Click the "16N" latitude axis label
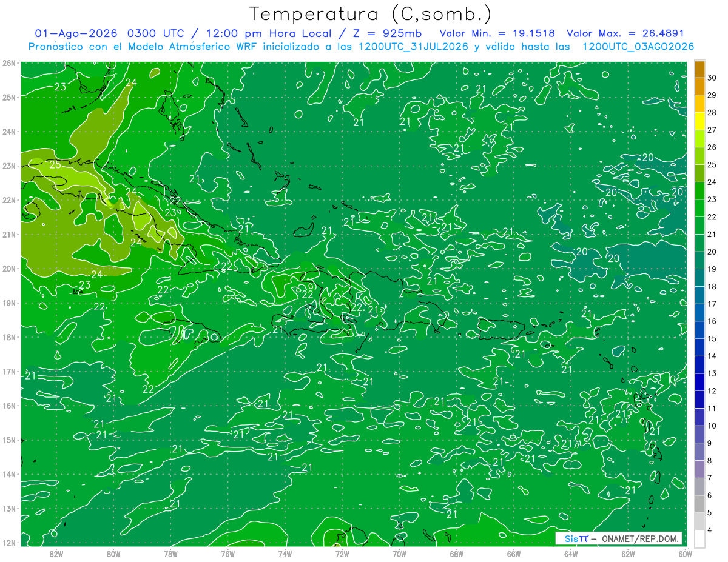 [x=9, y=406]
